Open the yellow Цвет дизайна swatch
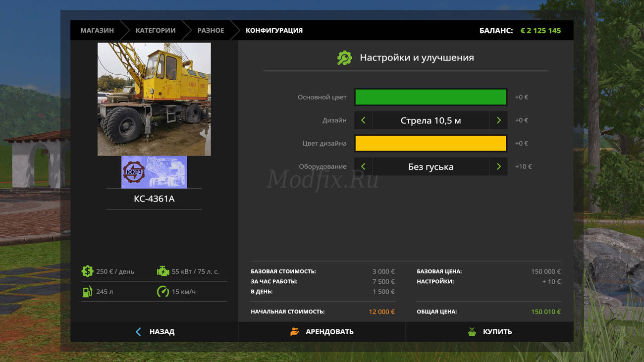 [431, 144]
